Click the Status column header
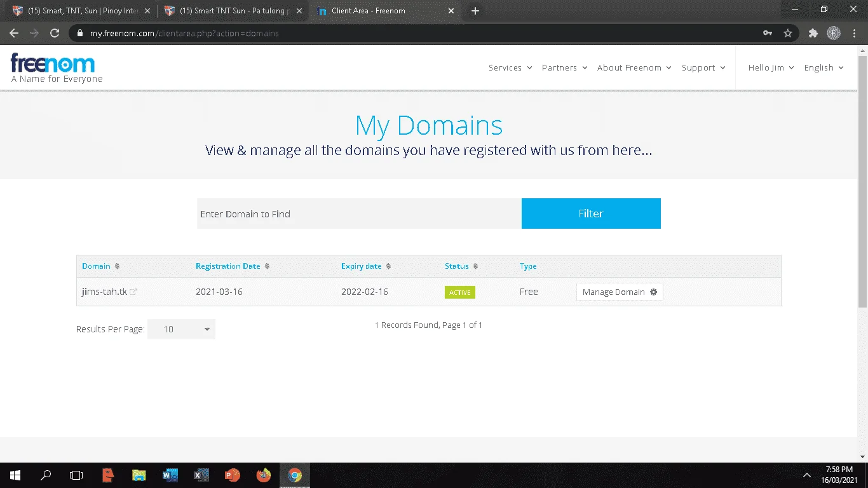This screenshot has height=488, width=868. coord(457,266)
